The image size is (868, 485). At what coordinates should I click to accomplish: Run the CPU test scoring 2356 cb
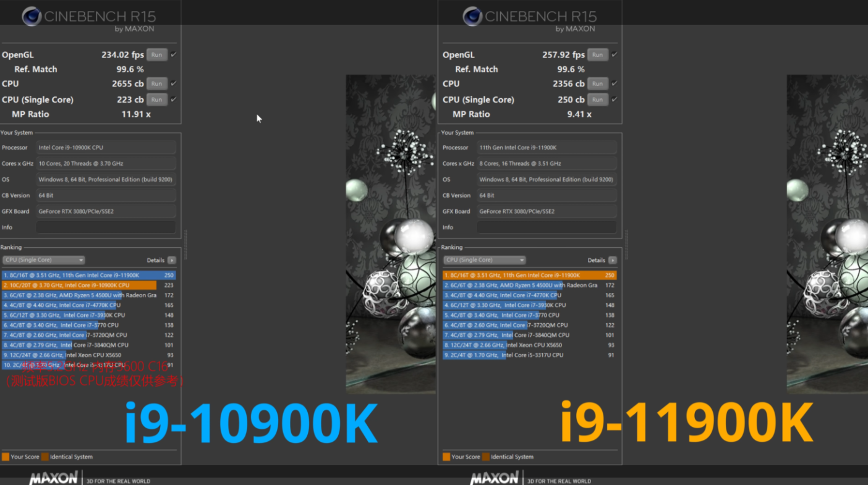[598, 83]
